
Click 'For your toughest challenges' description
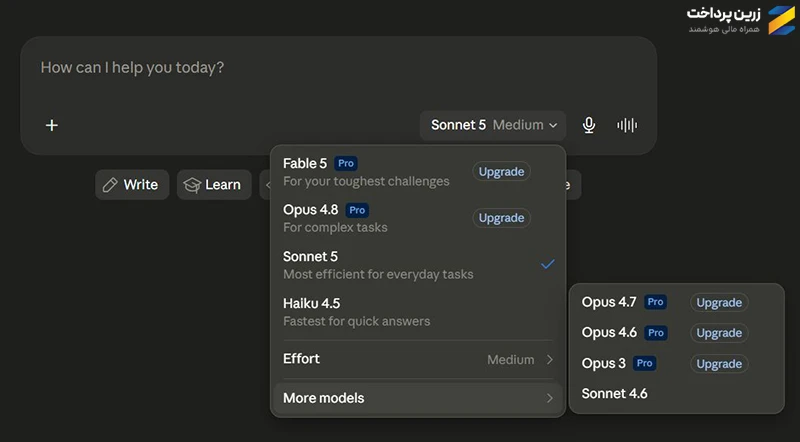click(366, 181)
